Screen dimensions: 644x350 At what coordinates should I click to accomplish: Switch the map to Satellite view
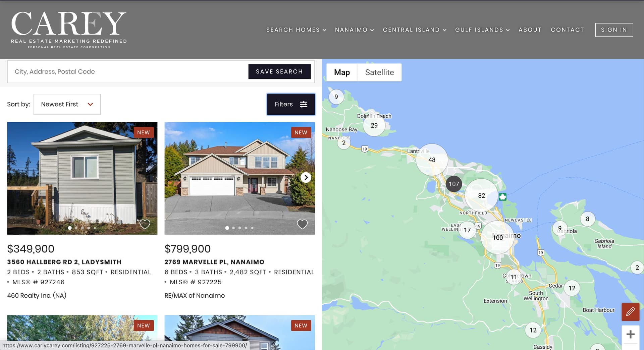[x=379, y=72]
